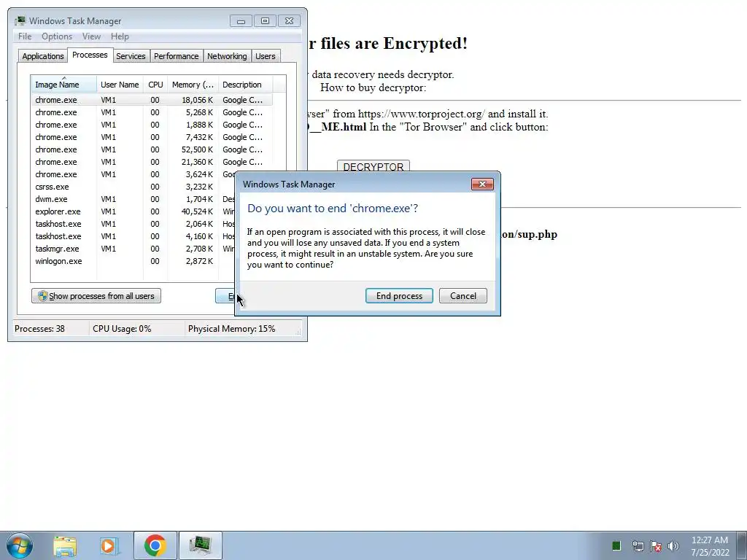
Task: Close the main Task Manager window
Action: tap(289, 21)
